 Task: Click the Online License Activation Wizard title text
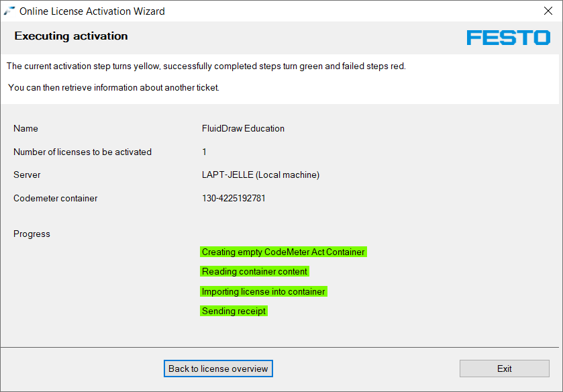tap(93, 11)
